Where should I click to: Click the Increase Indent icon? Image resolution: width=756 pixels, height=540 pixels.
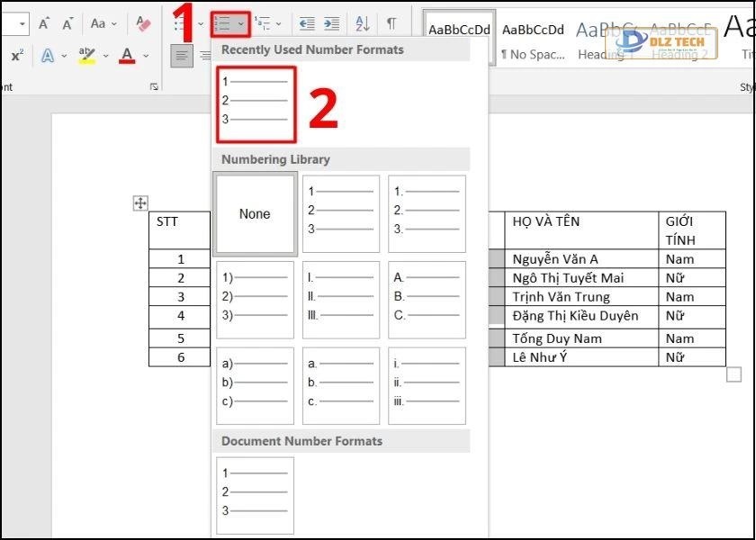click(332, 23)
